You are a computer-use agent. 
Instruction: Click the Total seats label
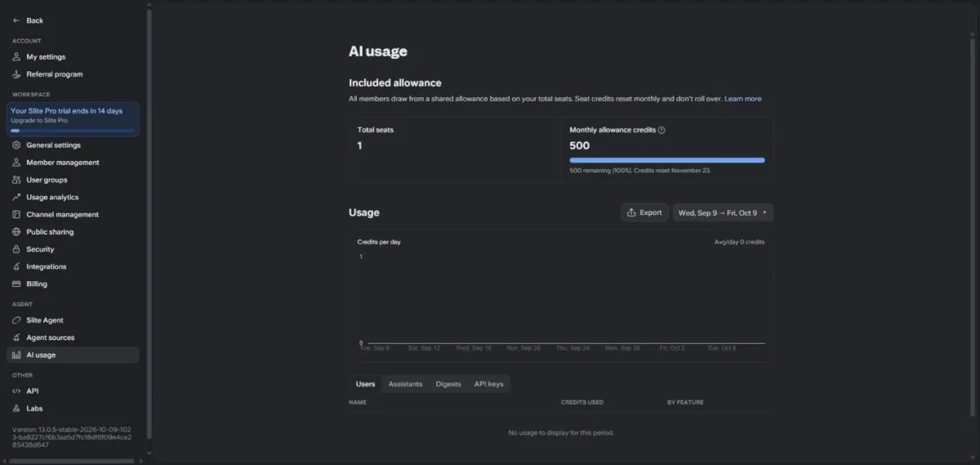[376, 130]
